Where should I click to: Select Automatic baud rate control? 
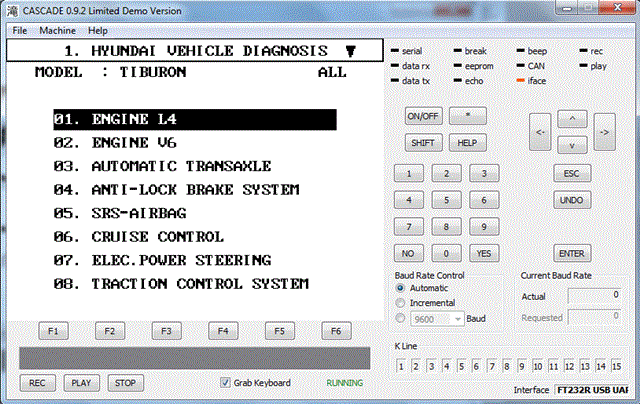tap(400, 288)
